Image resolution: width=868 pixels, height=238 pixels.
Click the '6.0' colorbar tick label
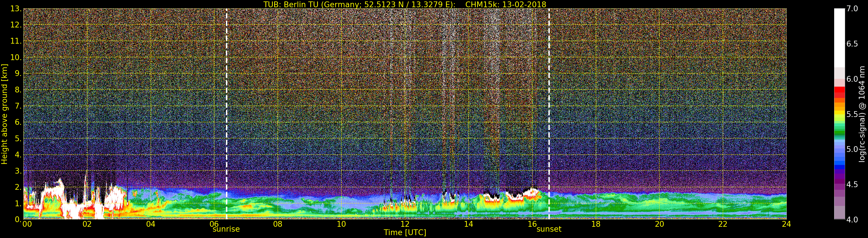852,79
